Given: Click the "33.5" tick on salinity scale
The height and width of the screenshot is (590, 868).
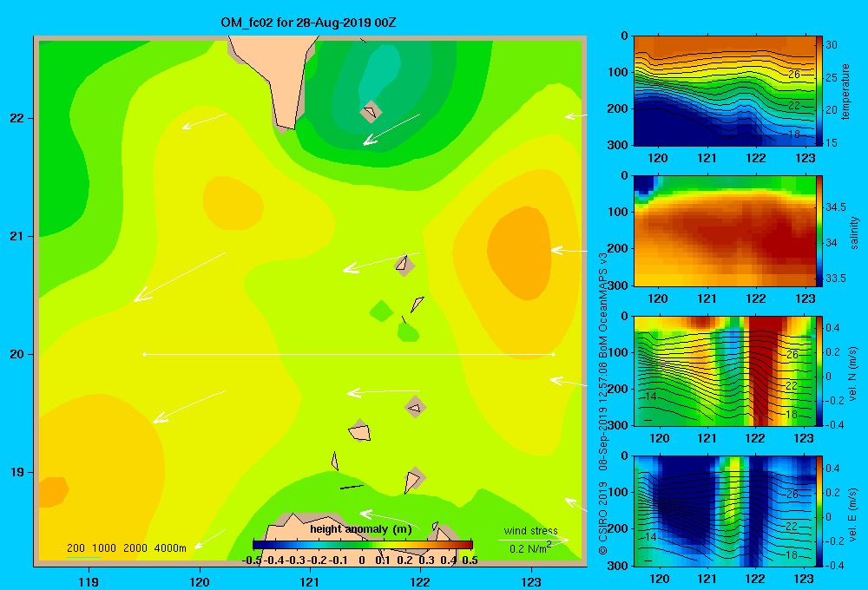Looking at the screenshot, I should point(836,279).
